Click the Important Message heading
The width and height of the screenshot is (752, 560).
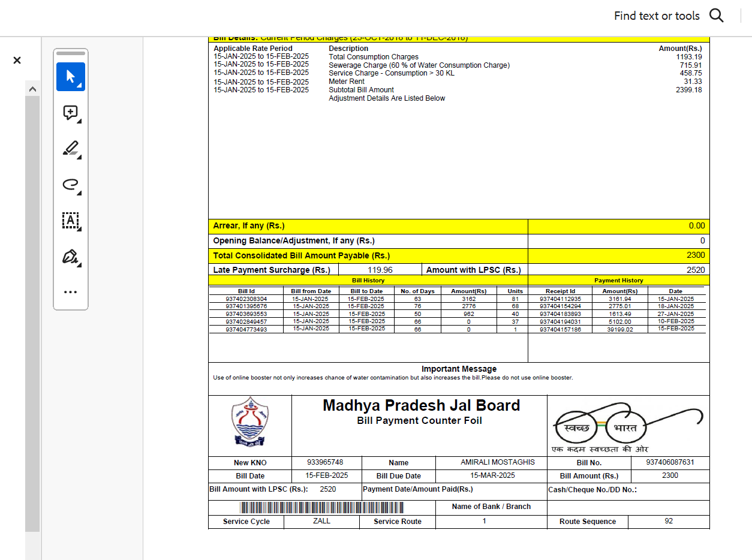pyautogui.click(x=459, y=369)
